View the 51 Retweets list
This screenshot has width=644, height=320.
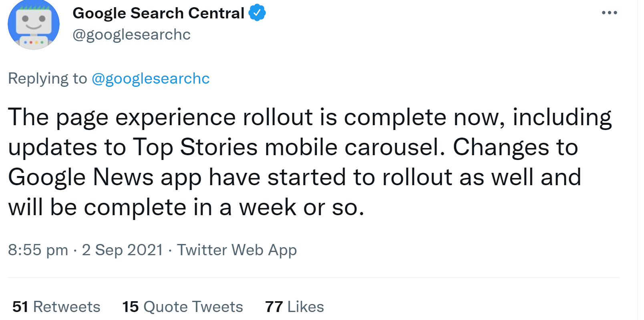click(x=56, y=307)
